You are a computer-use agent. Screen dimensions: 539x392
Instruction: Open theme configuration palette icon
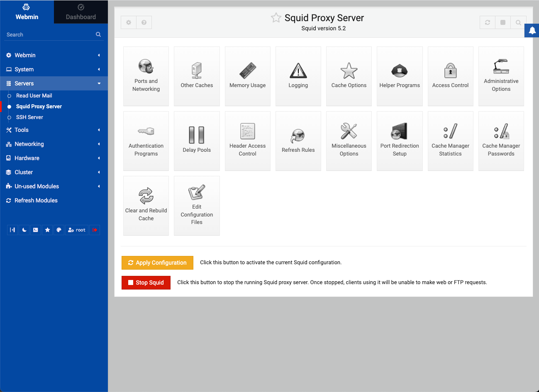click(x=59, y=230)
